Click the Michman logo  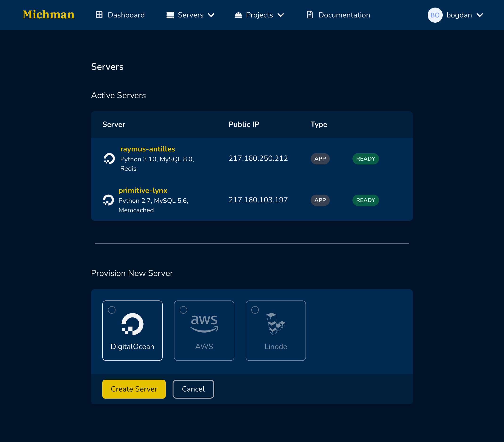48,15
